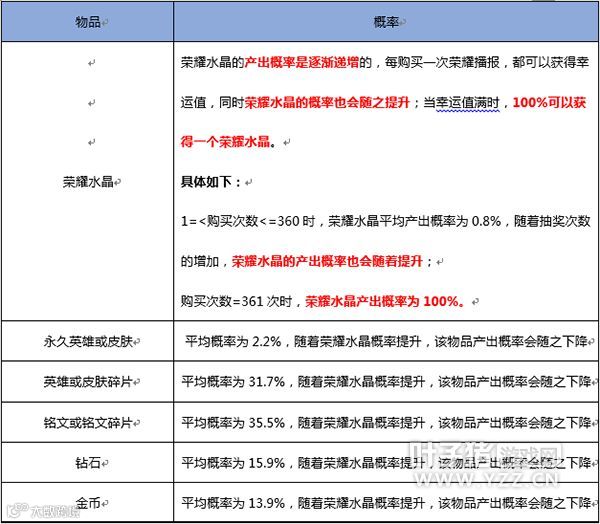Click the 物品 column header

click(88, 22)
